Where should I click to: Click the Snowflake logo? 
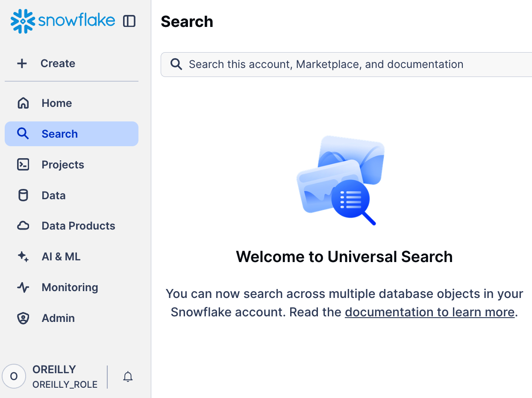click(63, 21)
